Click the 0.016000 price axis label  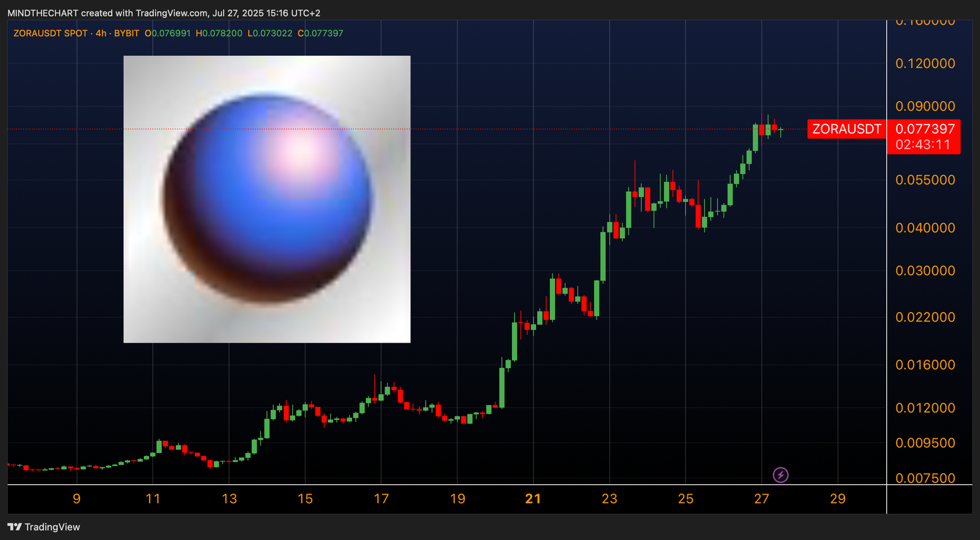tap(925, 365)
